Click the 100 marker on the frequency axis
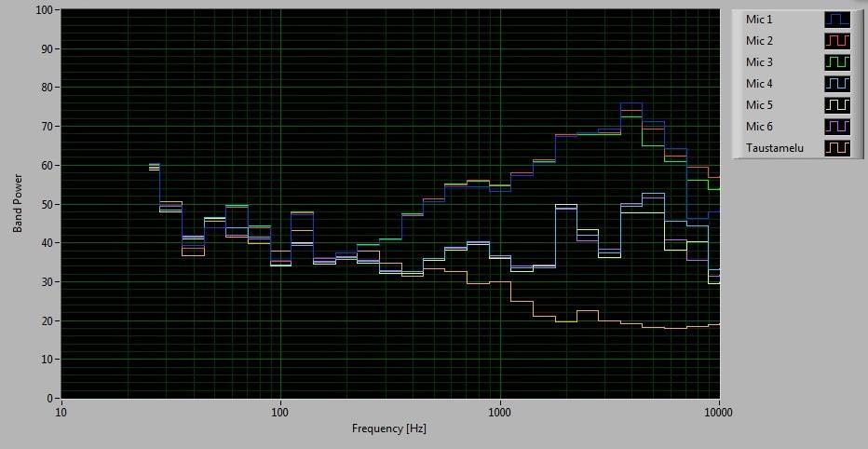 click(280, 412)
